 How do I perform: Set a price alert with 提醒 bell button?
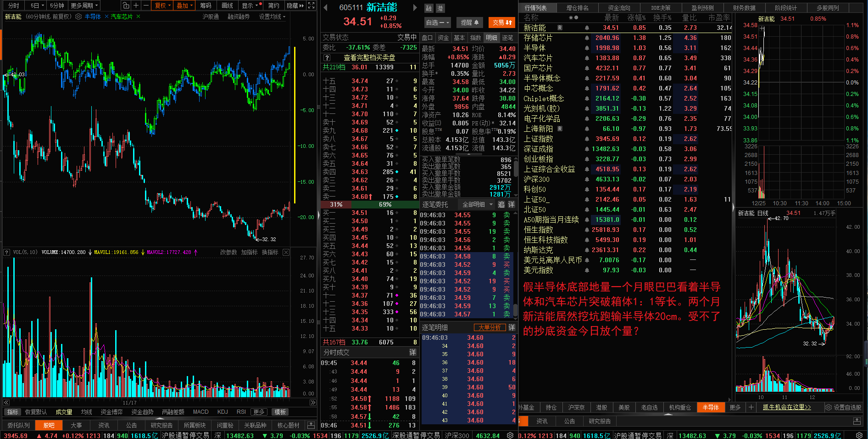tap(469, 23)
